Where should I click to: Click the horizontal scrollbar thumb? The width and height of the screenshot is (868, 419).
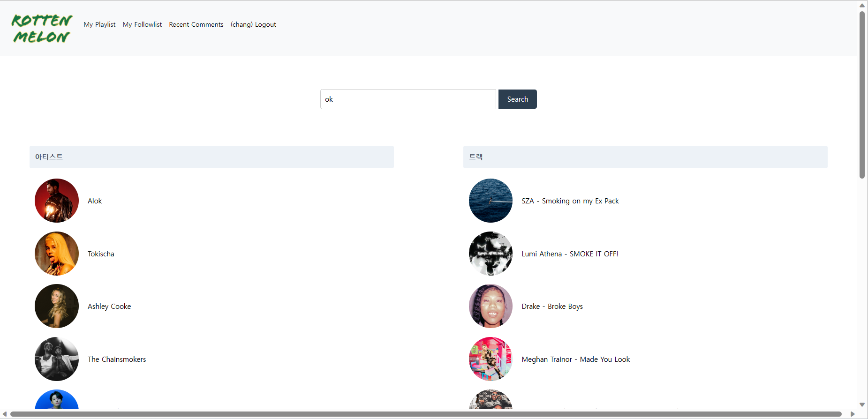tap(426, 414)
